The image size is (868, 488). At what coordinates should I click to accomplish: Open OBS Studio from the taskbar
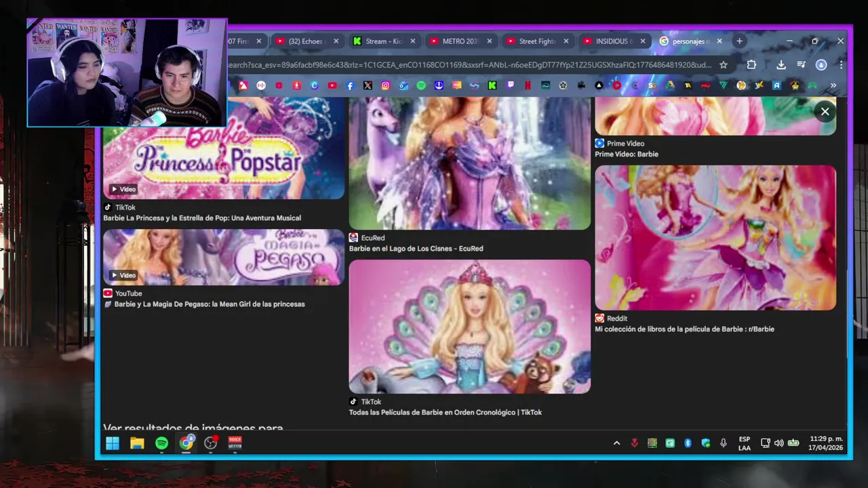point(211,443)
